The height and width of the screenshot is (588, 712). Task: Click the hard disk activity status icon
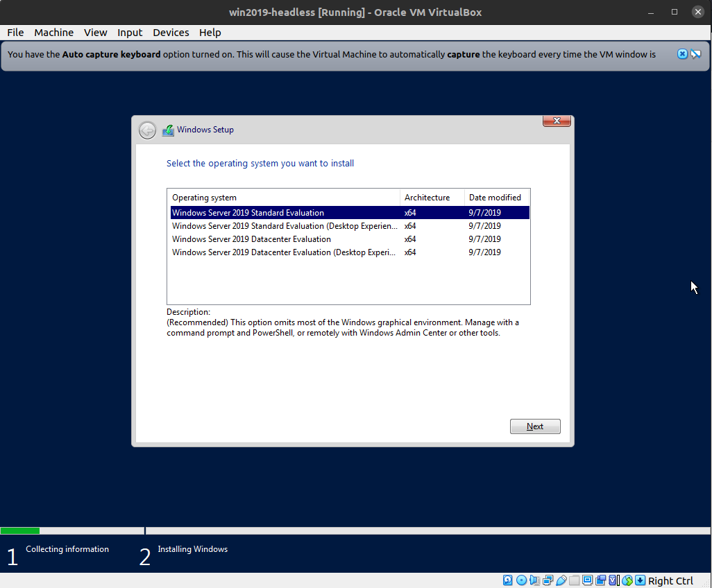(508, 580)
